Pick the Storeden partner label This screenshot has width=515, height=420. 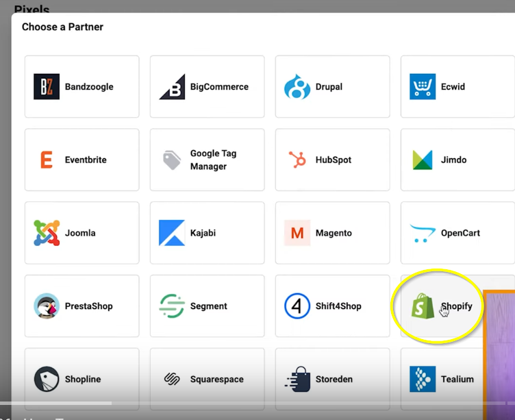point(334,380)
